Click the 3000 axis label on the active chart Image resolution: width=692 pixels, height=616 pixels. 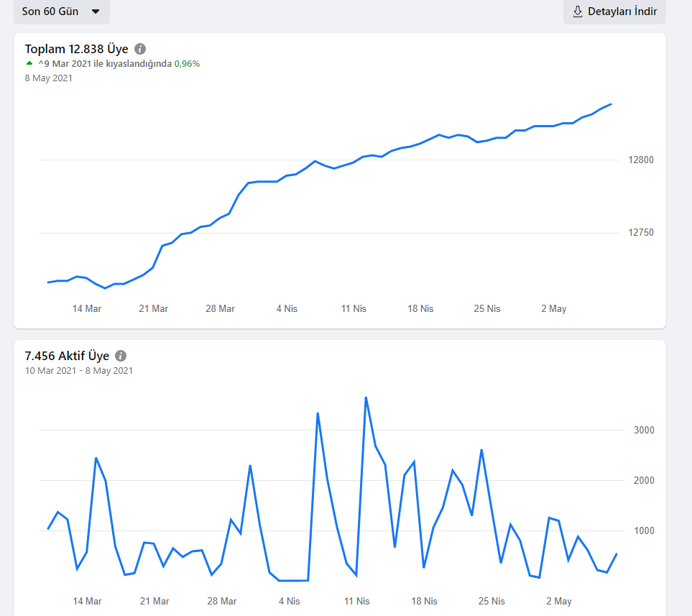click(644, 430)
